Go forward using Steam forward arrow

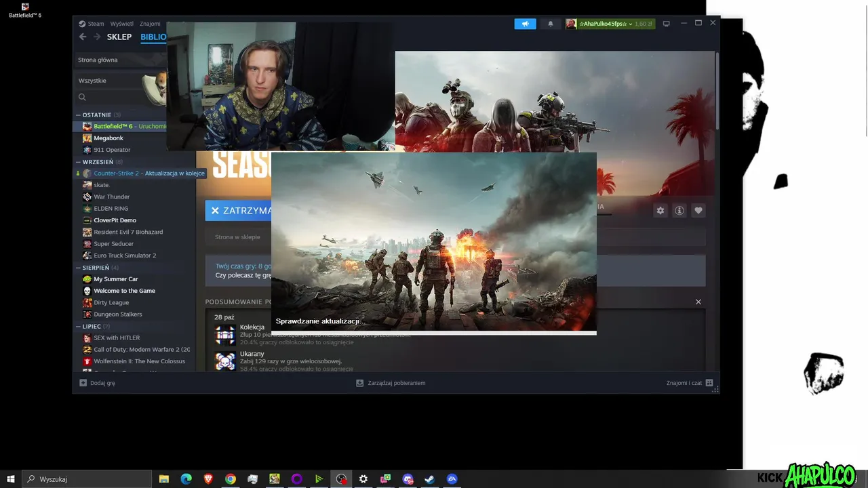(x=97, y=37)
